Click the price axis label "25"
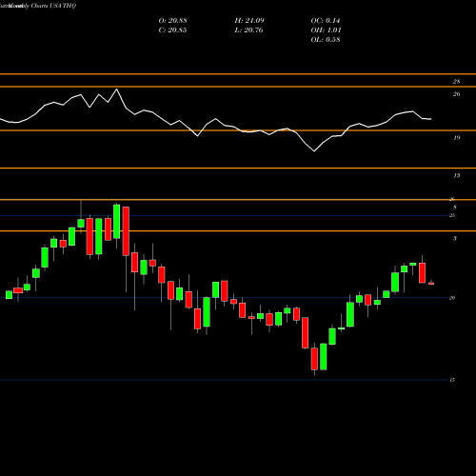This screenshot has width=476, height=476. point(452,215)
